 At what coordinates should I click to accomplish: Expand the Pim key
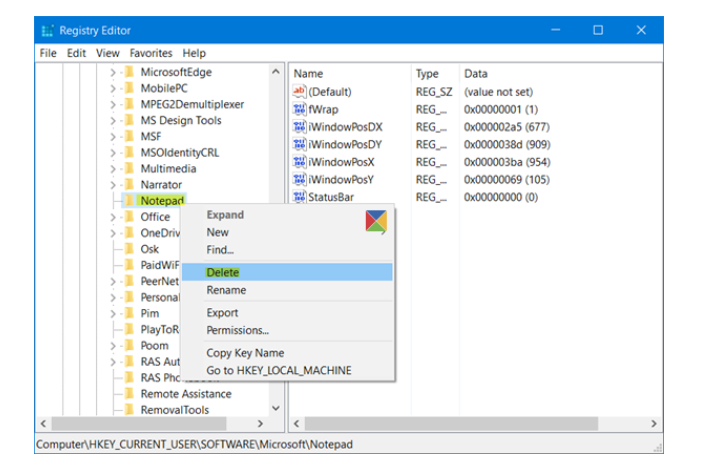(113, 314)
